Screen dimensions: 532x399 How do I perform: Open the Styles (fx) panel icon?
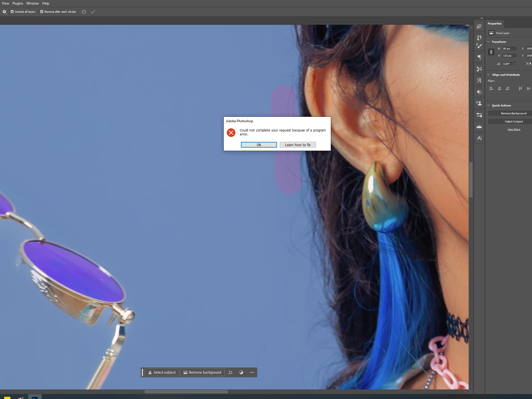479,27
